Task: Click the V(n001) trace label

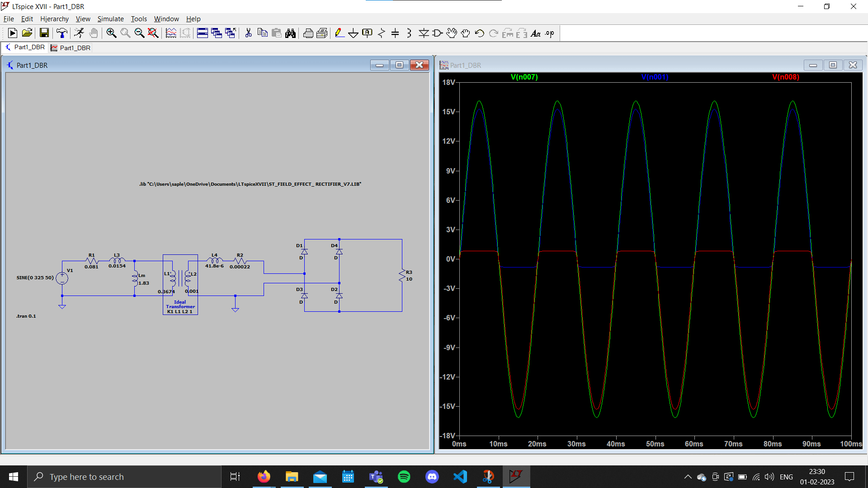Action: click(655, 77)
